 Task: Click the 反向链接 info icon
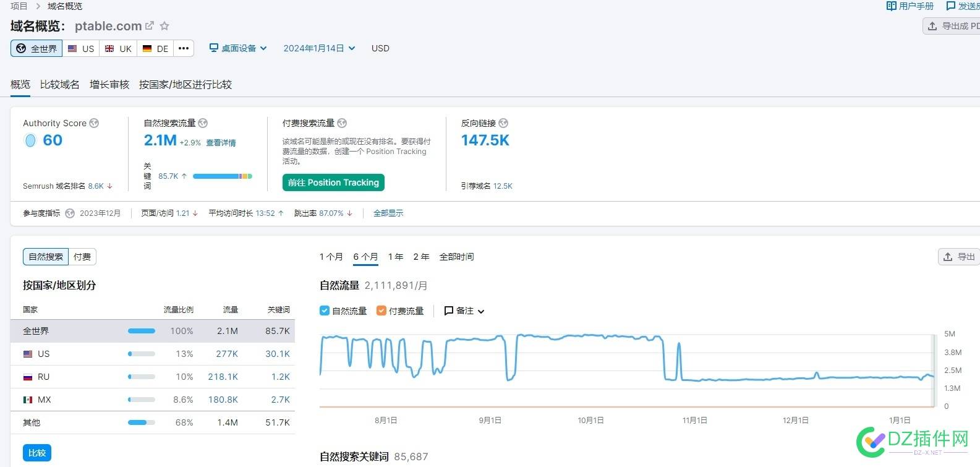[x=503, y=123]
